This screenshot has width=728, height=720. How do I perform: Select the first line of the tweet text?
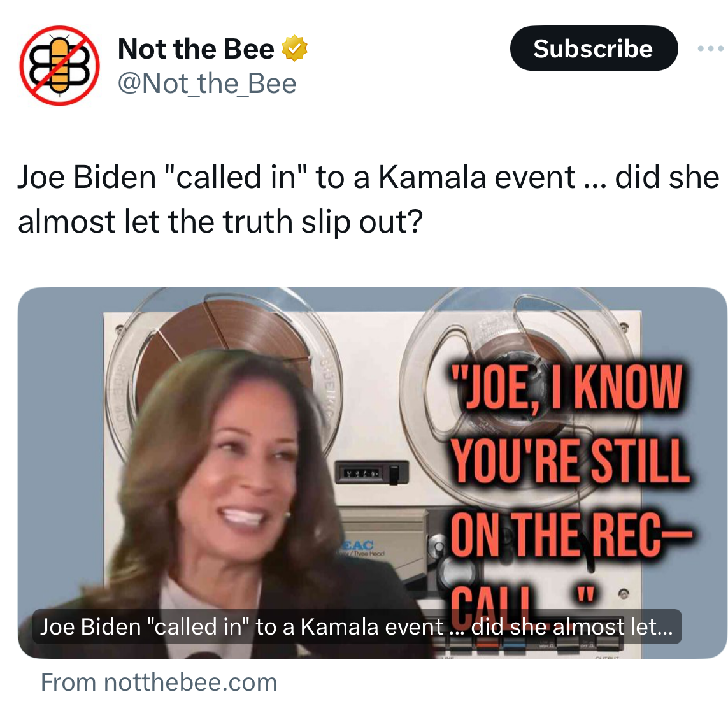368,177
